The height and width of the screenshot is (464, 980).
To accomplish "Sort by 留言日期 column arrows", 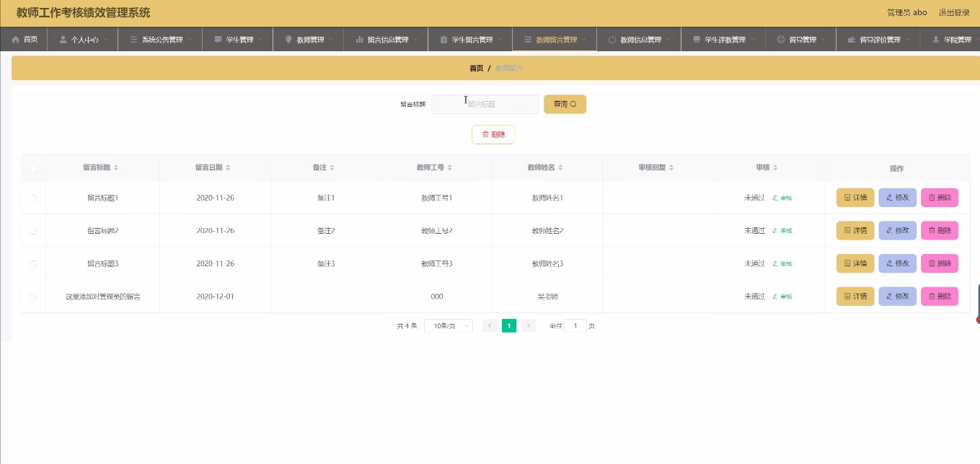I will pyautogui.click(x=228, y=167).
